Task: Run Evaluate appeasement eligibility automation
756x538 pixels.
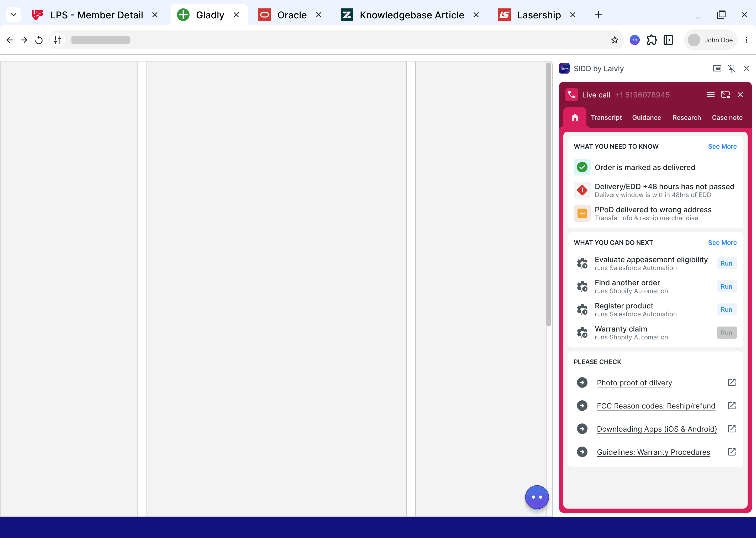Action: [x=726, y=263]
